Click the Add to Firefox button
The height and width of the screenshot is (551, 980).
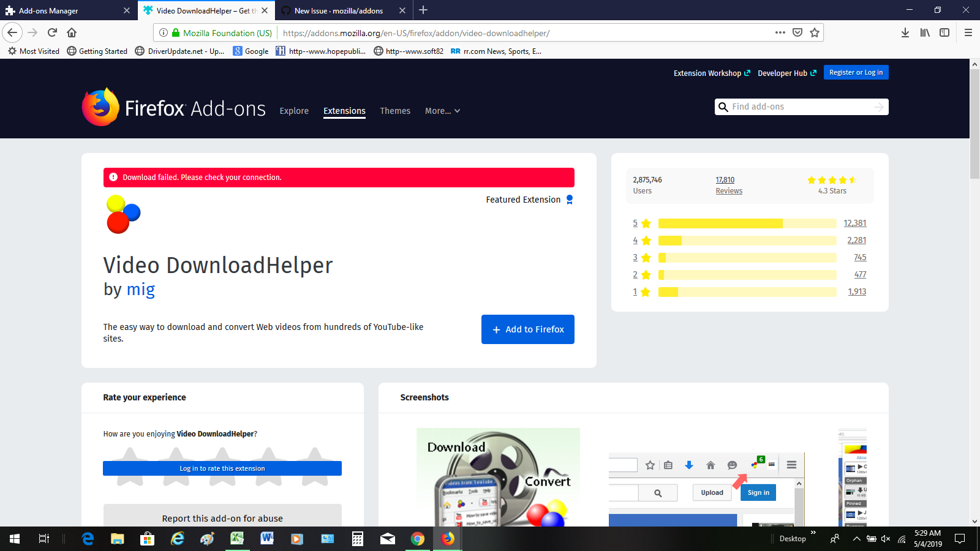tap(527, 329)
